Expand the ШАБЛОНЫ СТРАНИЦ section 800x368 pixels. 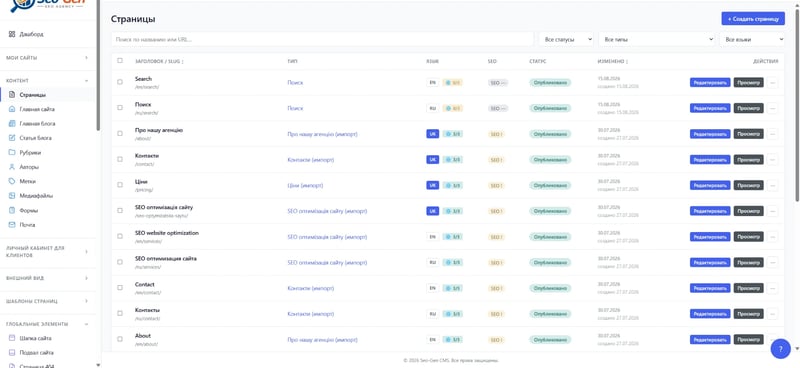click(47, 301)
